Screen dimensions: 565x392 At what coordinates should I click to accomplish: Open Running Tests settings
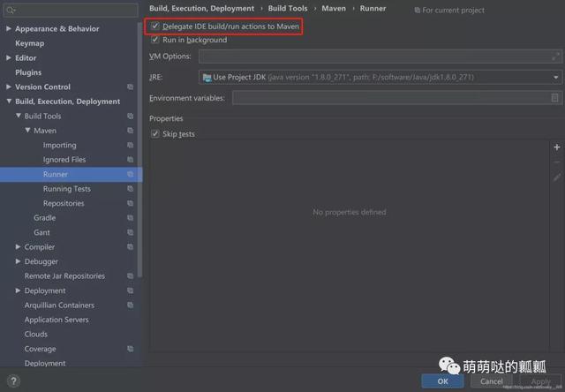click(67, 189)
